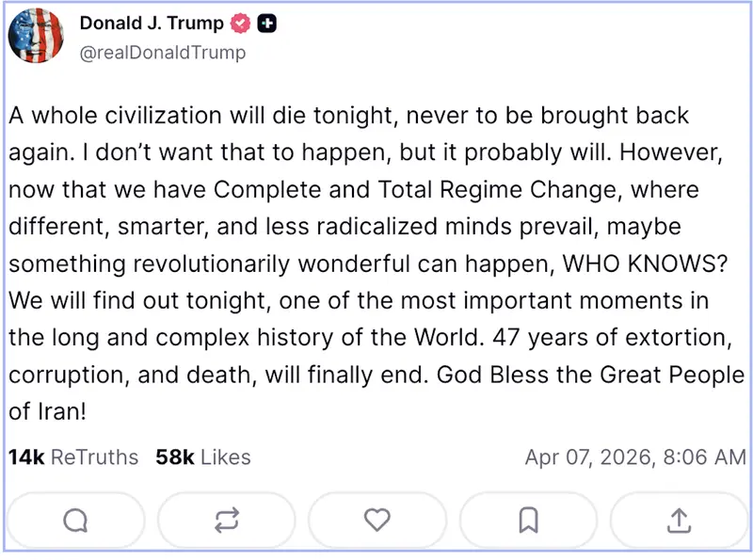Click the red verified checkmark badge
753x560 pixels.
[x=242, y=24]
